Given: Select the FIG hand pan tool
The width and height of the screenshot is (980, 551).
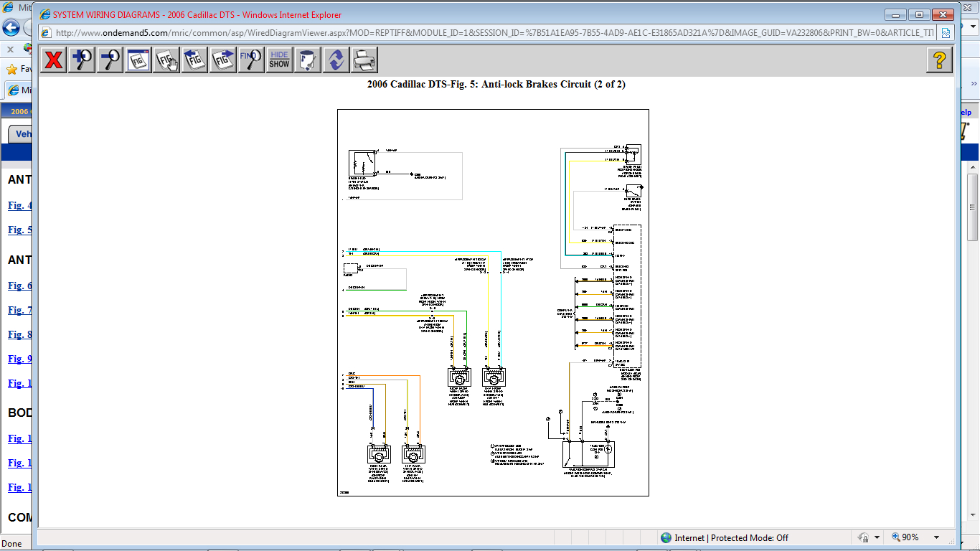Looking at the screenshot, I should 166,60.
